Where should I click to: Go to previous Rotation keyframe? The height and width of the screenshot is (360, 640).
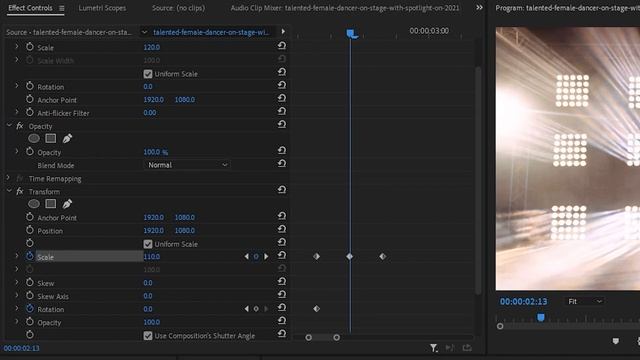click(247, 309)
